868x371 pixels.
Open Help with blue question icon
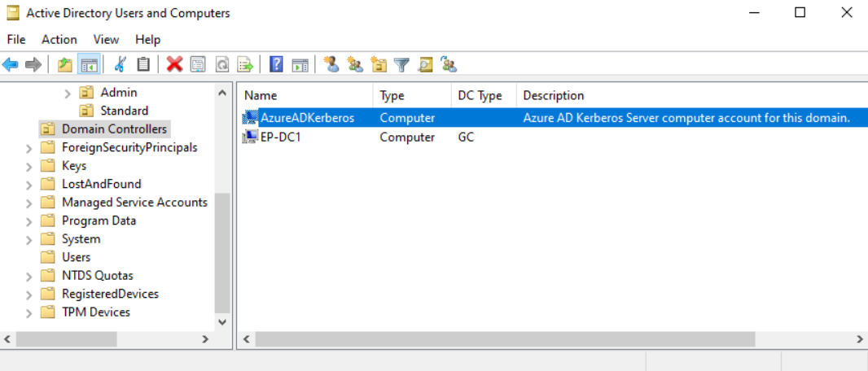pos(276,65)
